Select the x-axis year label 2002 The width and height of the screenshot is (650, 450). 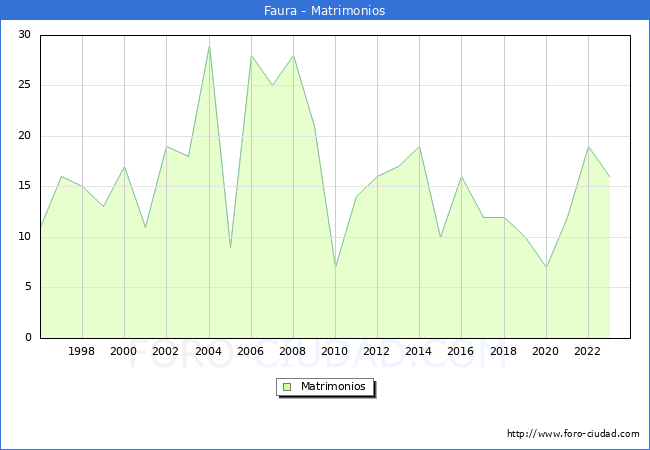[x=165, y=351]
